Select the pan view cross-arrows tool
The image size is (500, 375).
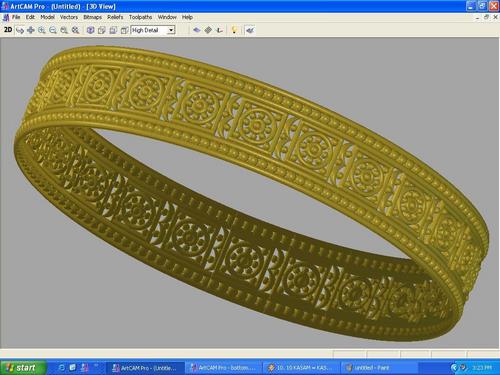(31, 30)
